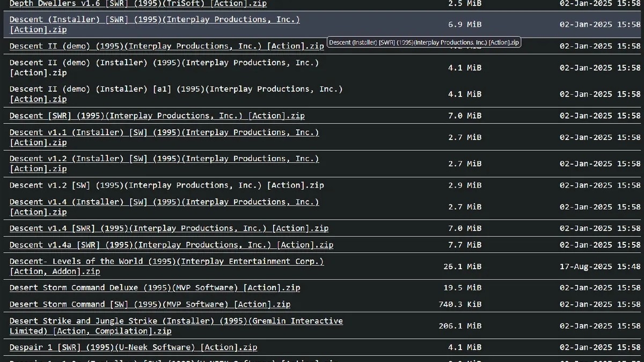Open Descent II (demo) non-installer zip link

(166, 46)
